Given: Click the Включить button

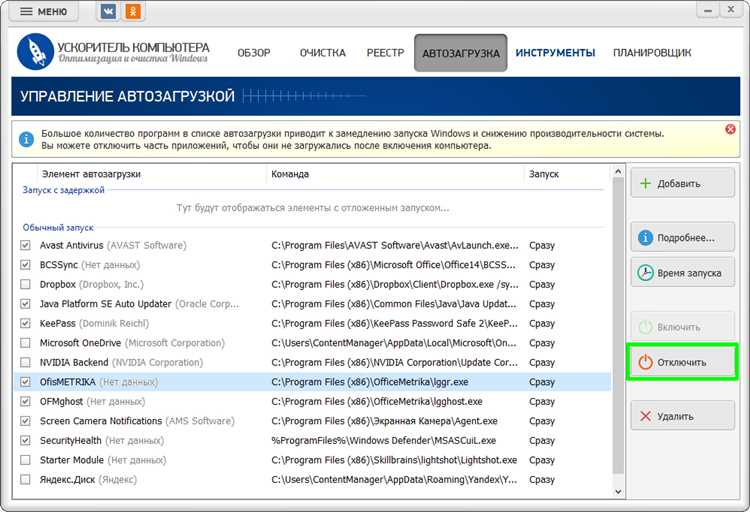Looking at the screenshot, I should tap(683, 327).
